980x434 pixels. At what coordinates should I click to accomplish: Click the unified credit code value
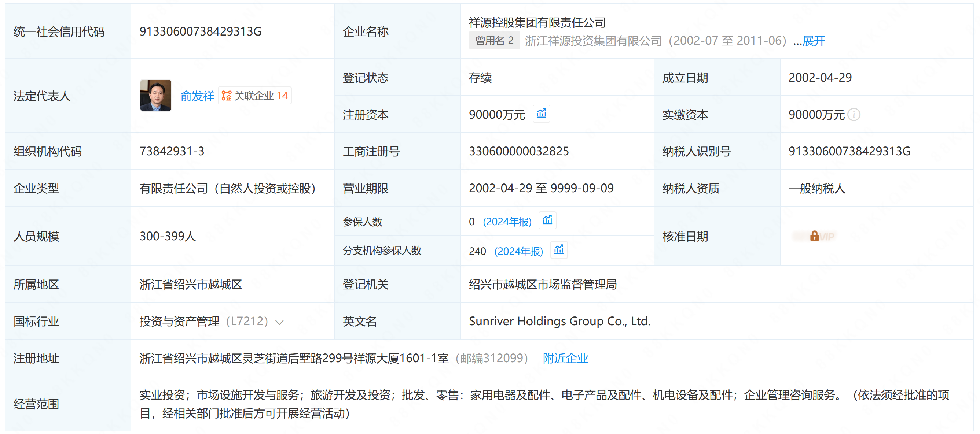tap(200, 31)
